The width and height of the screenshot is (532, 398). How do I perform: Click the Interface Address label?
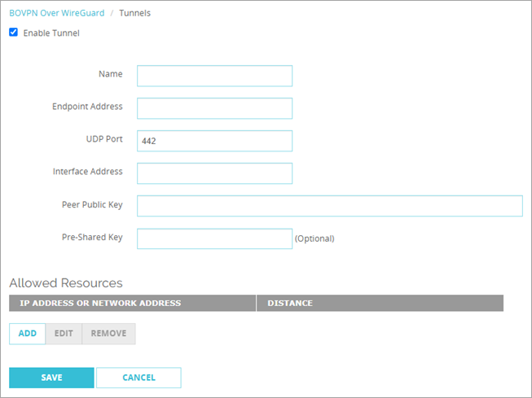[87, 172]
